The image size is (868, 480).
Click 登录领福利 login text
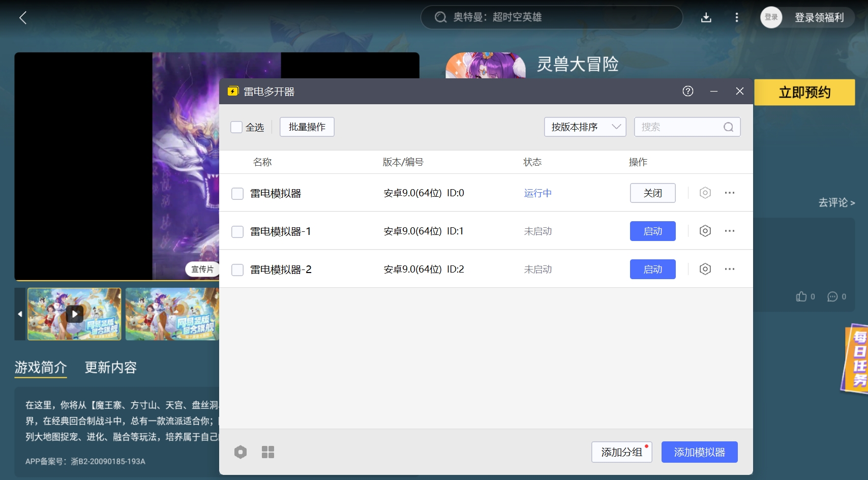coord(819,18)
